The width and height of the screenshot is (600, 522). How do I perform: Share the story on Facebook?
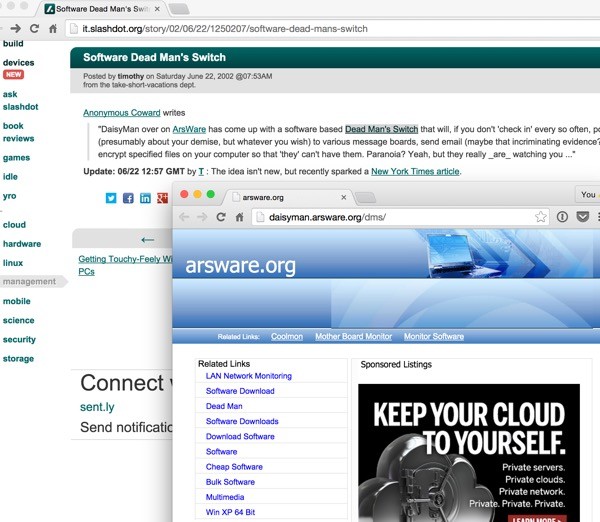pos(128,198)
